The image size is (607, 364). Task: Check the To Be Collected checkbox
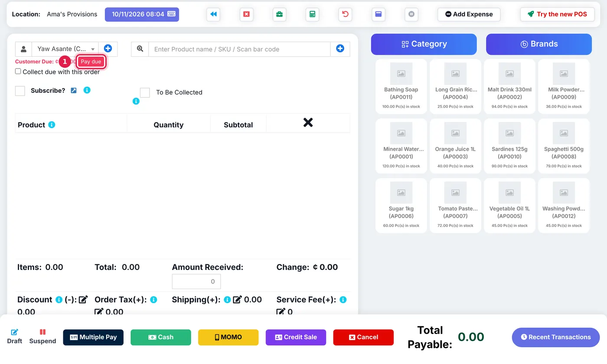point(145,92)
